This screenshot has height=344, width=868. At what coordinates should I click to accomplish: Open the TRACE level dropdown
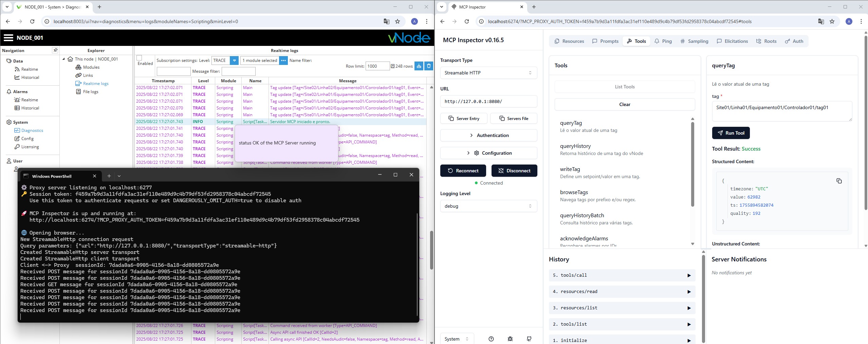pyautogui.click(x=234, y=61)
